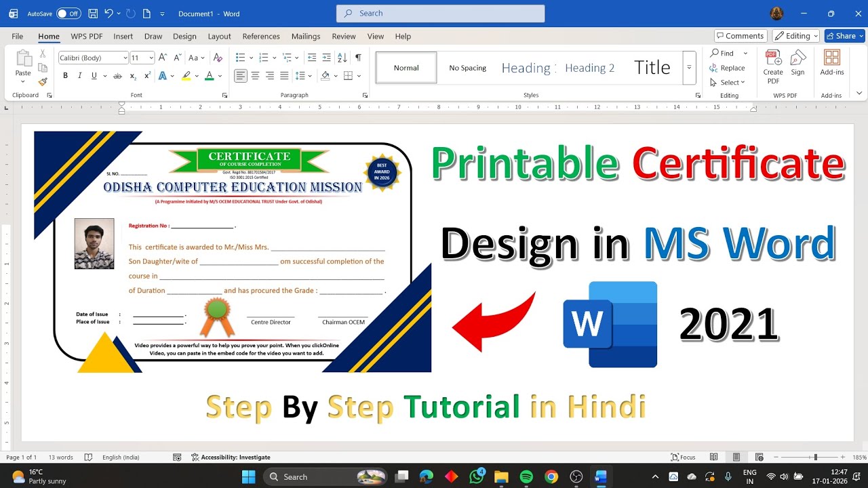Open the font name dropdown
Viewport: 868px width, 488px height.
[x=125, y=58]
